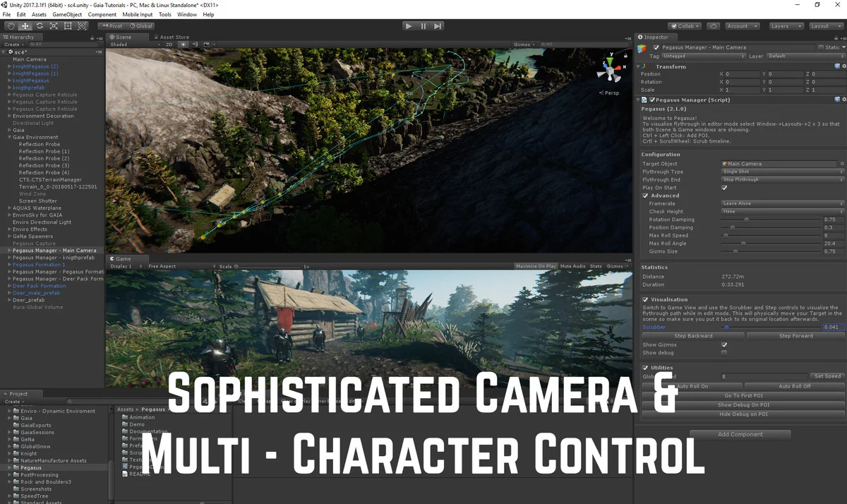Click the Pause button in the playback controls
Viewport: 847px width, 504px height.
(x=422, y=25)
